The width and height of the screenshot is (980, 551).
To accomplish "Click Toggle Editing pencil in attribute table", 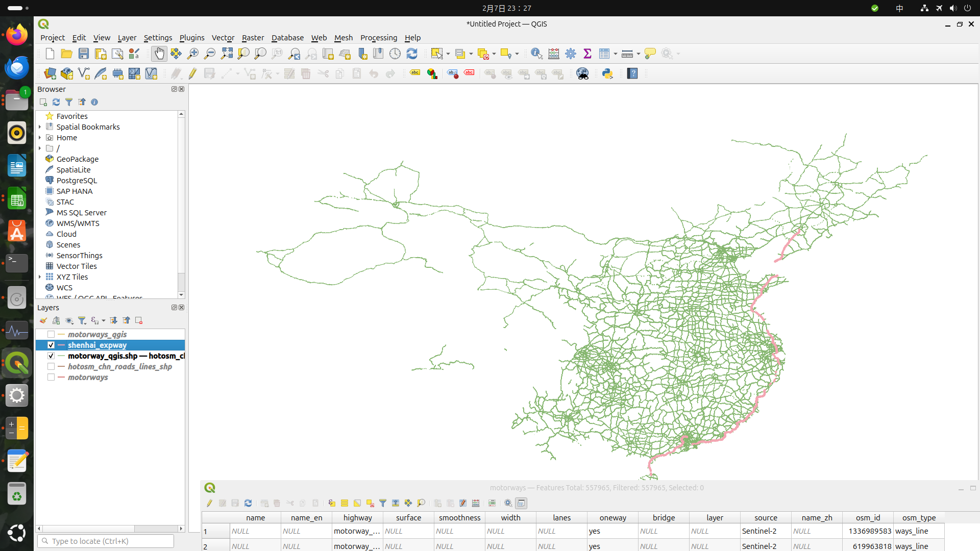I will (209, 503).
